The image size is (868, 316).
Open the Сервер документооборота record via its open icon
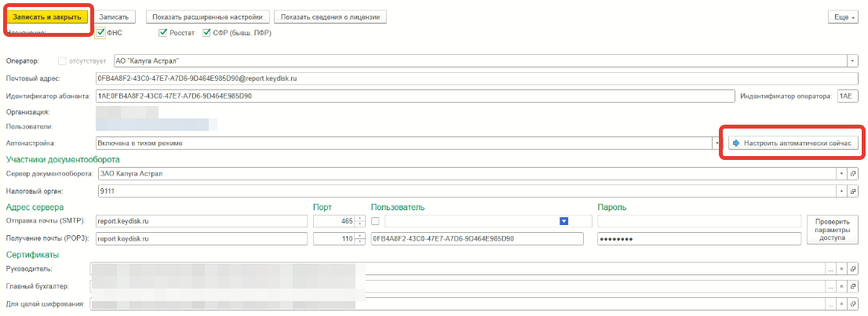852,173
